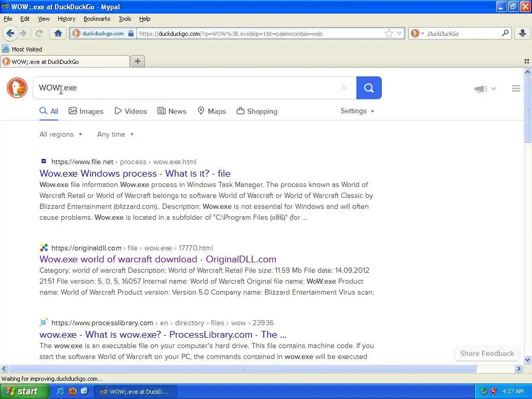The width and height of the screenshot is (532, 399).
Task: Click the Forward arrow button
Action: click(23, 33)
